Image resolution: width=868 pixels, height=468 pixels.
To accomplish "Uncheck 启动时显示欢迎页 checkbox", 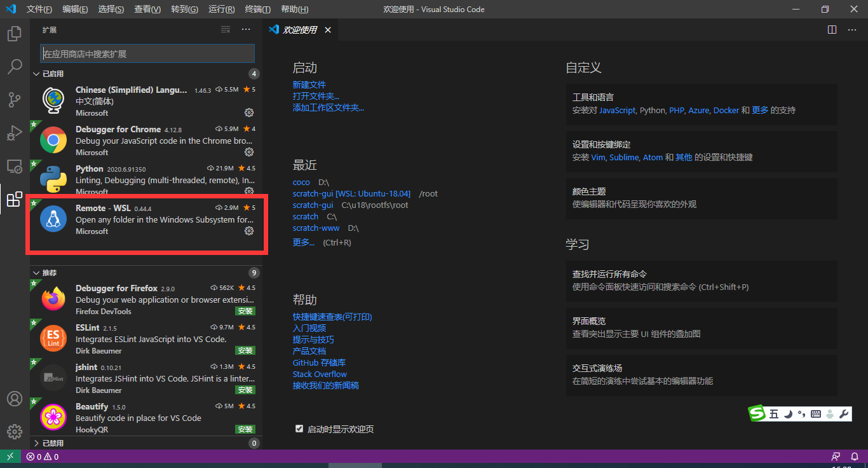I will (x=299, y=429).
